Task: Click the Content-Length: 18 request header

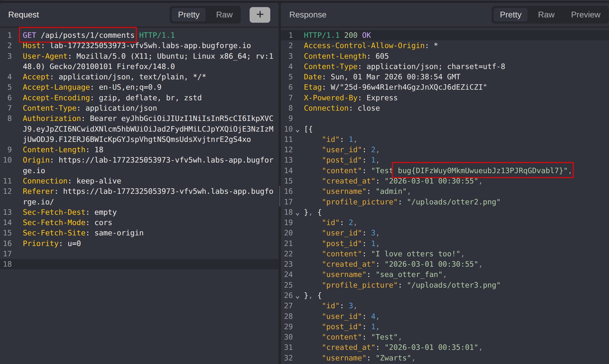Action: 63,150
